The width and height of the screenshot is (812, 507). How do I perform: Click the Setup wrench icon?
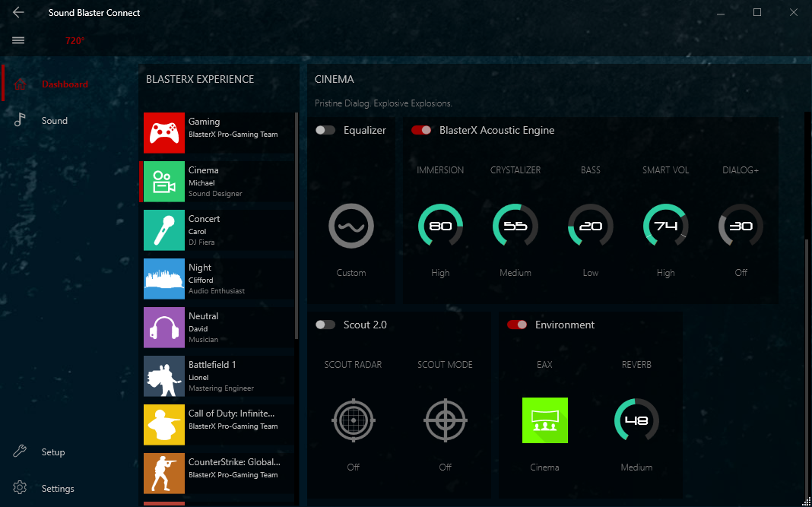pos(20,452)
